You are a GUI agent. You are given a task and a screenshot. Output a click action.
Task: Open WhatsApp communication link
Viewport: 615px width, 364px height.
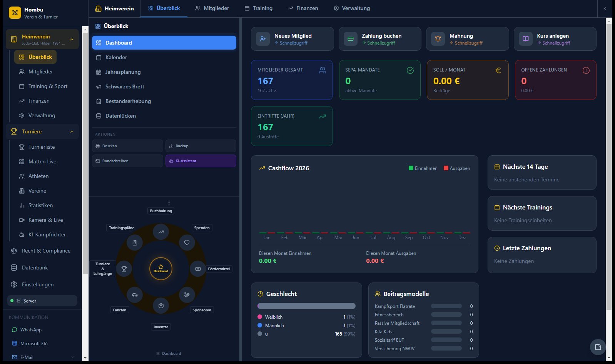click(x=31, y=330)
